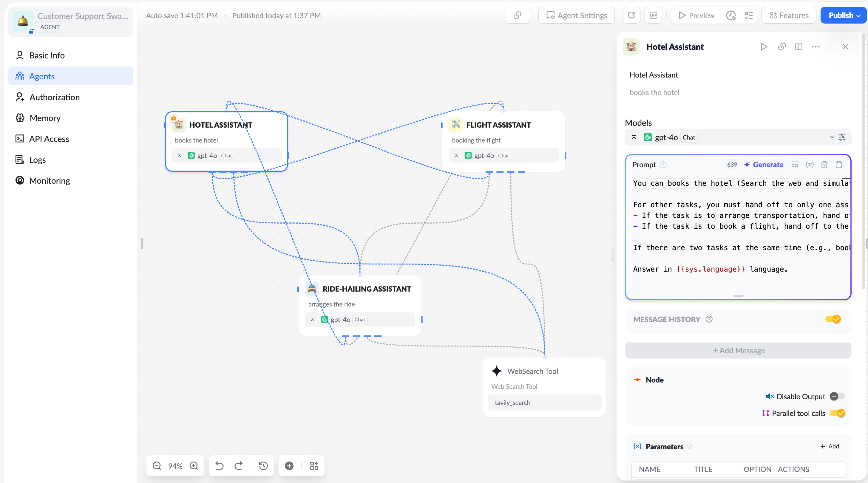Run Hotel Assistant with play icon
This screenshot has height=483, width=868.
point(764,47)
